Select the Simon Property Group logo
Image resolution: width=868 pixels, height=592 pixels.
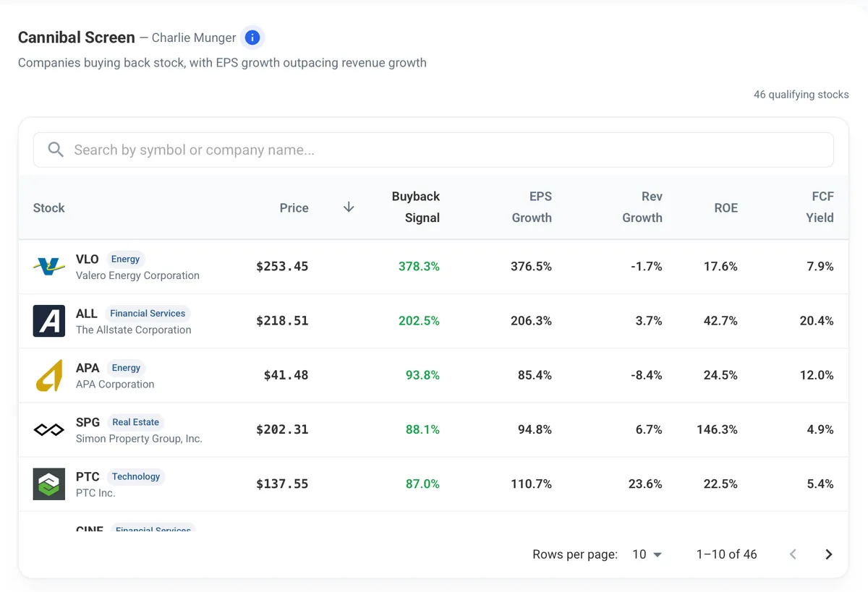[49, 430]
